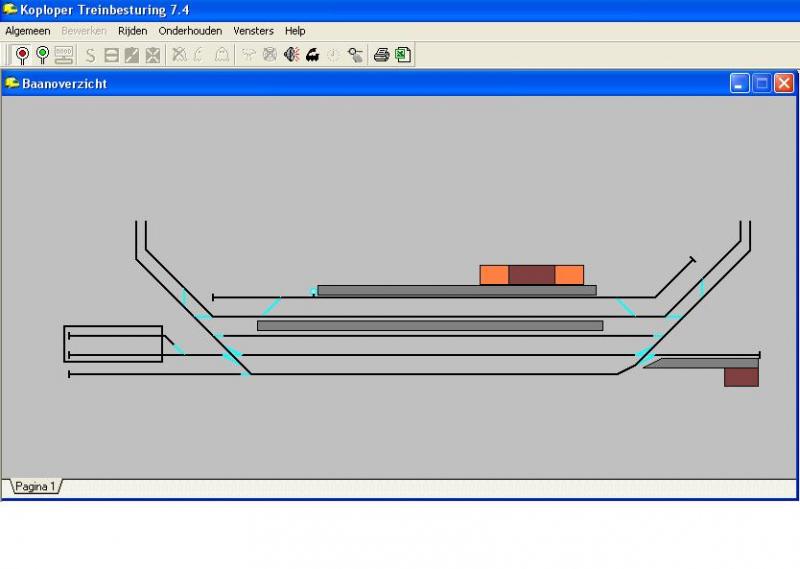This screenshot has height=569, width=800.
Task: Maximize the Baanoverzicht window
Action: tap(762, 84)
